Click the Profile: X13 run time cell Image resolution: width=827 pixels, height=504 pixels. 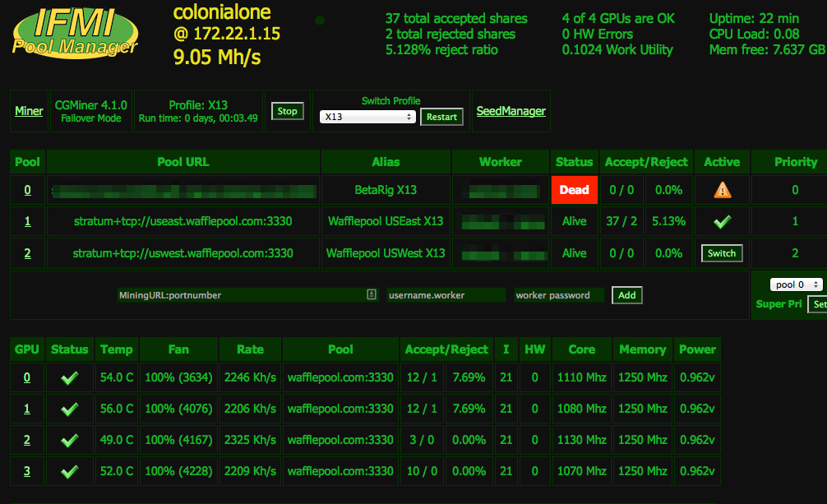tap(198, 111)
